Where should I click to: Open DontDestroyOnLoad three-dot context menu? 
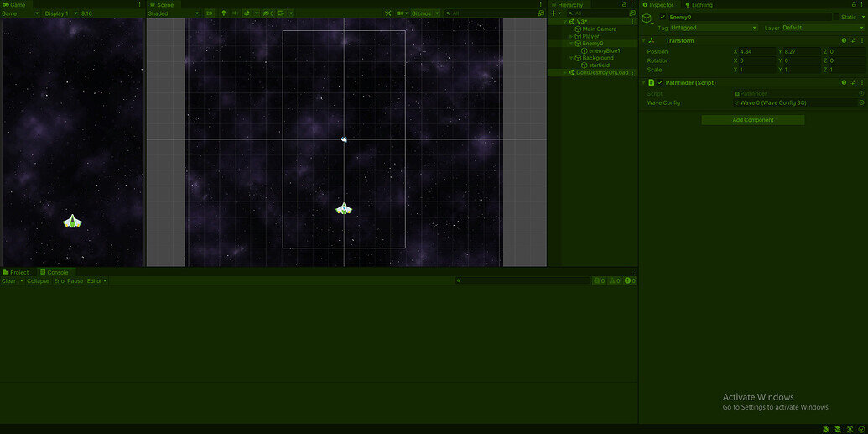(632, 72)
